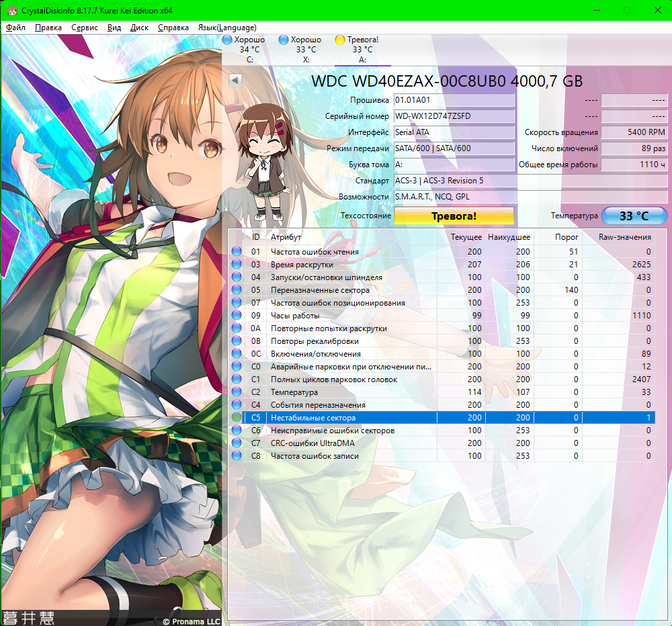The height and width of the screenshot is (626, 672).
Task: Click the raw value 2625 of Время раскрутки
Action: [641, 265]
